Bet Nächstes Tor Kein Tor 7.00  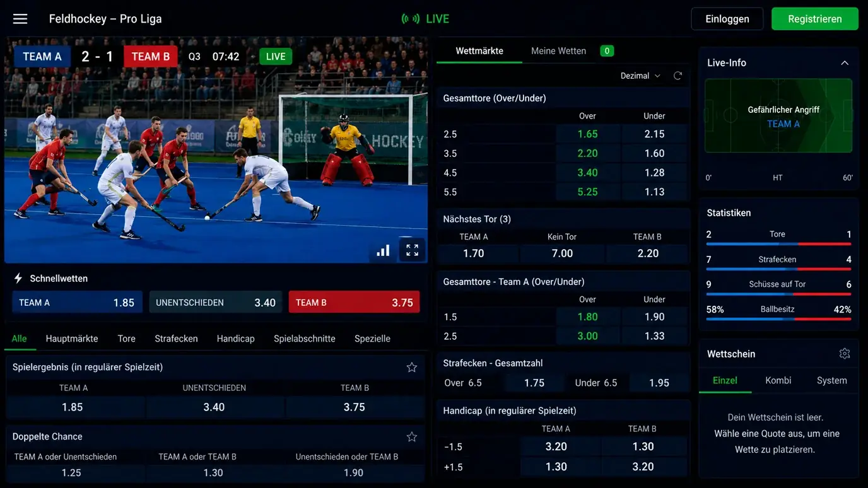[563, 253]
